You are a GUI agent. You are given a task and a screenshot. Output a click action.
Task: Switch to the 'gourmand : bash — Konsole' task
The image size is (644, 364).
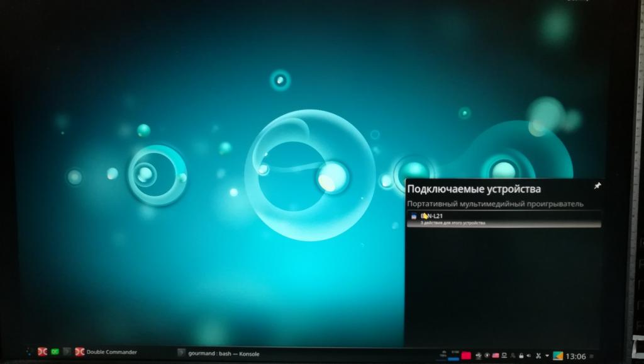point(219,353)
